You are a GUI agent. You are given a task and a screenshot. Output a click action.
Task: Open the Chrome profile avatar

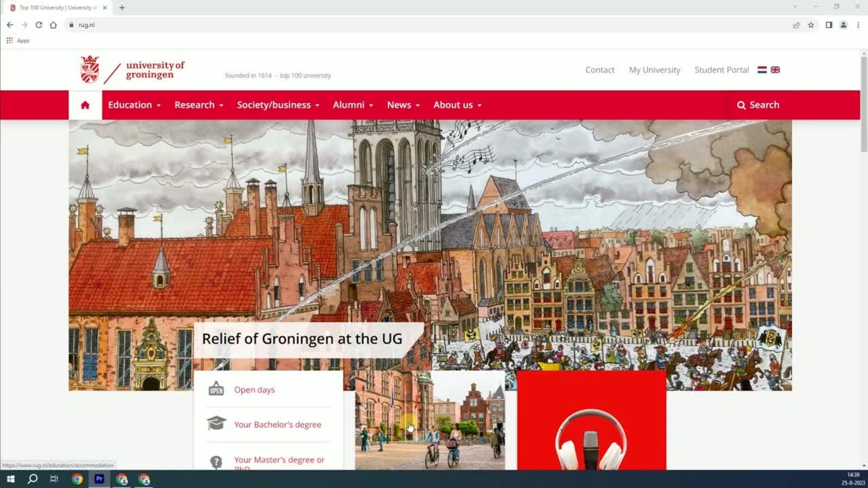[x=843, y=25]
